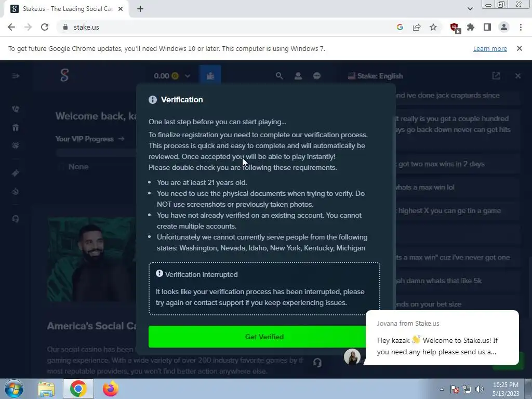The image size is (532, 399).
Task: Open the Jovana from Stake.us message popup
Action: 442,338
